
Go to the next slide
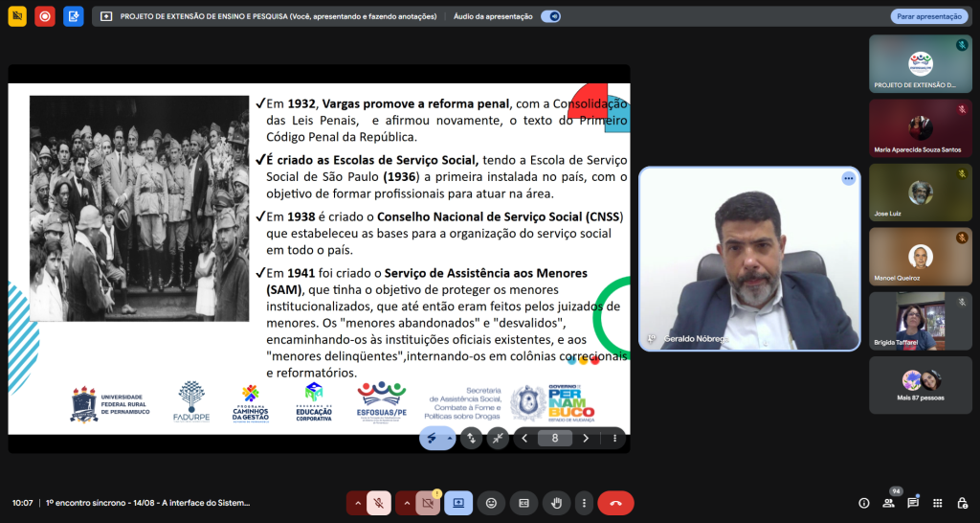click(586, 439)
